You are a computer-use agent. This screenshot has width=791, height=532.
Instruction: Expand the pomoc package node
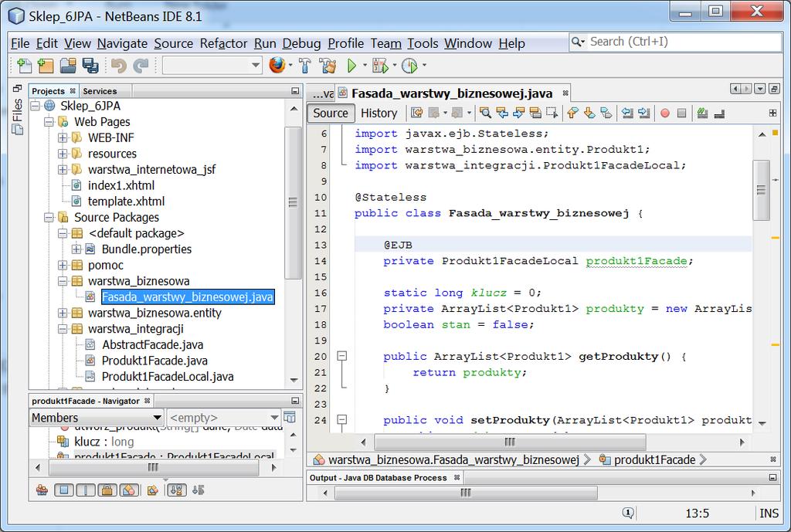[63, 266]
